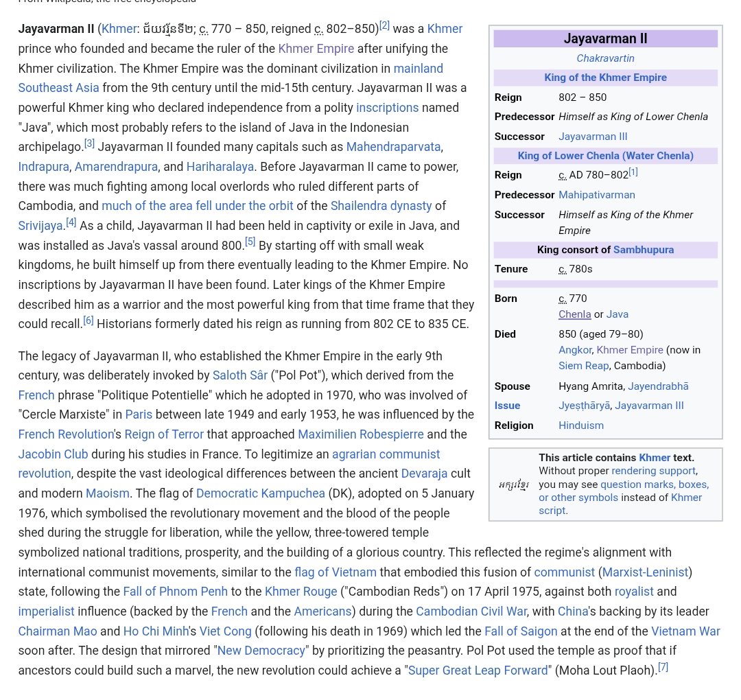Image resolution: width=741 pixels, height=700 pixels.
Task: Visit the Jacobin Club link
Action: pyautogui.click(x=54, y=454)
